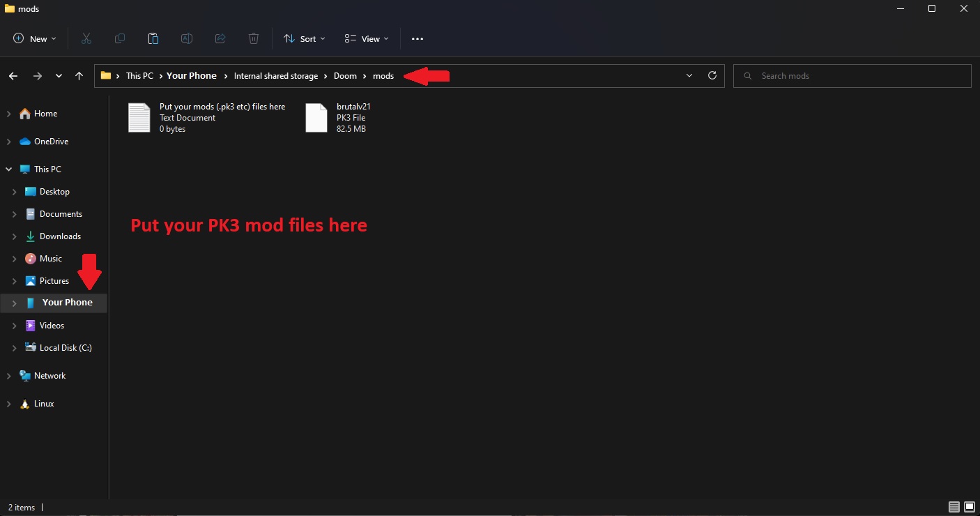Click the Cut scissors icon in toolbar
This screenshot has width=980, height=516.
[86, 39]
